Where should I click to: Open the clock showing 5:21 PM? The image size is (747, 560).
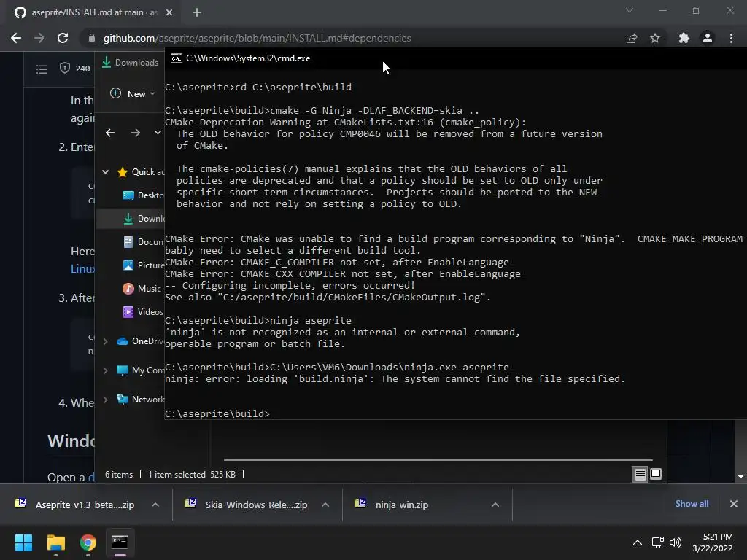point(713,542)
